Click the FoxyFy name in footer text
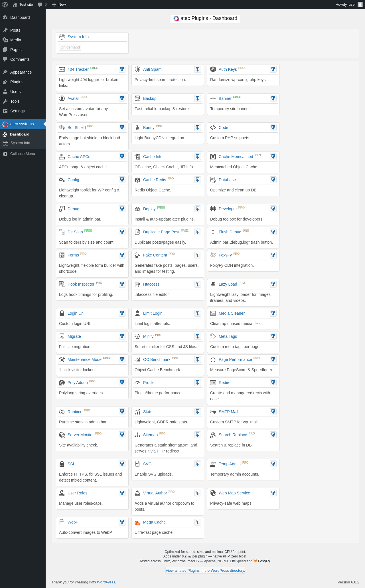The image size is (365, 588). 264,561
